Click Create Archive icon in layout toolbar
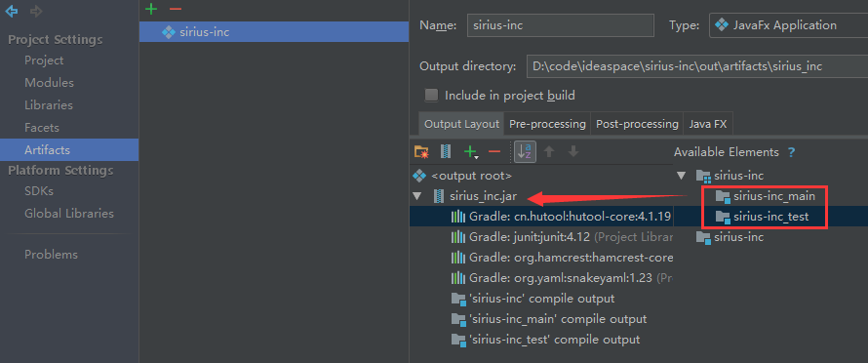Screen dimensions: 868x363 [445, 151]
